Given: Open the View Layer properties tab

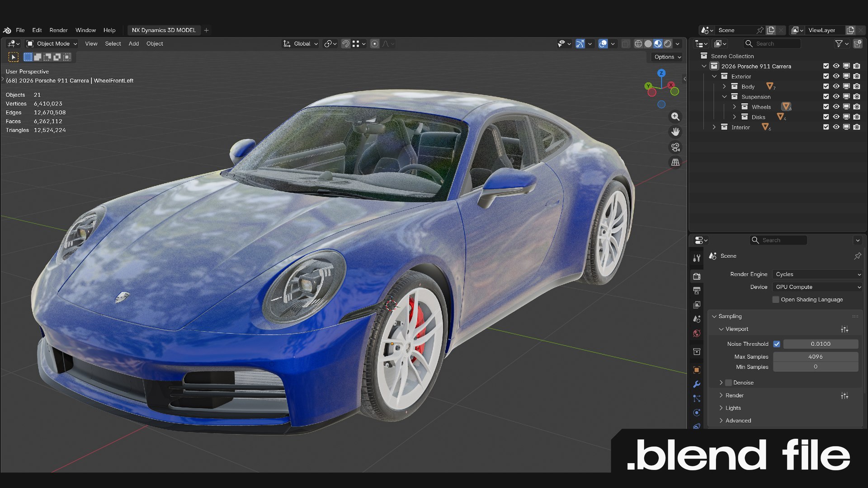Looking at the screenshot, I should point(697,305).
